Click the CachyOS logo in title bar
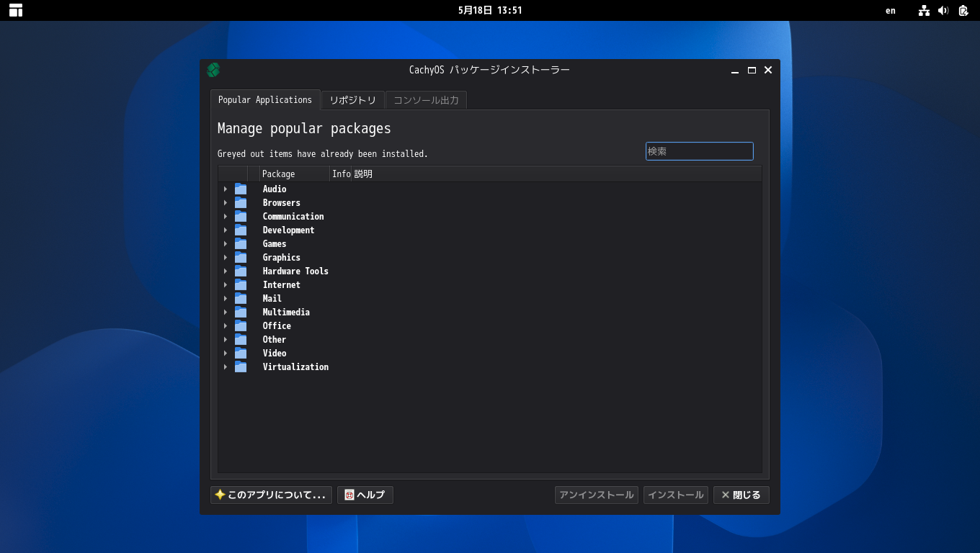This screenshot has height=553, width=980. [213, 70]
